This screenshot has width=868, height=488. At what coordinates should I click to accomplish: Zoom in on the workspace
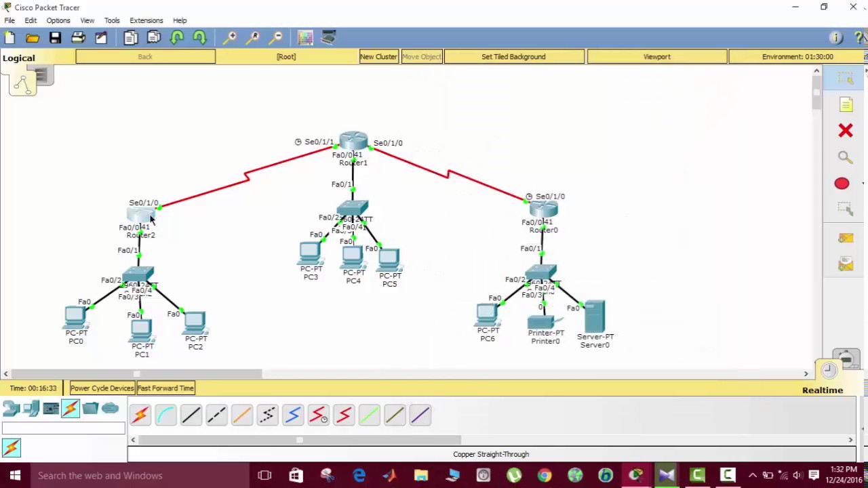click(x=231, y=38)
